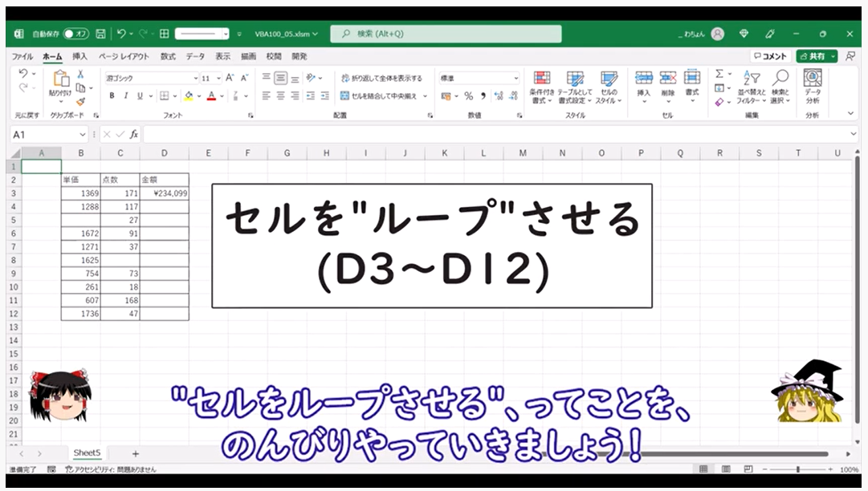The height and width of the screenshot is (491, 868).
Task: Click the 共有 share button
Action: pyautogui.click(x=816, y=56)
